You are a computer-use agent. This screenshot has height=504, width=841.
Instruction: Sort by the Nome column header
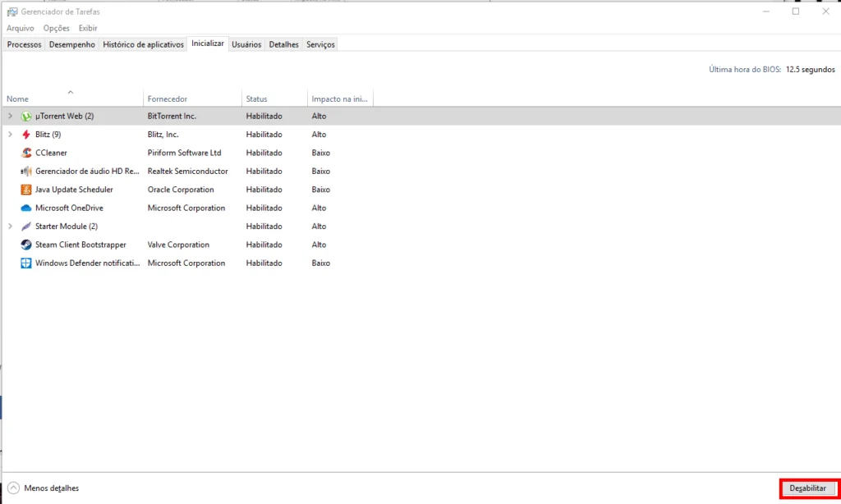click(x=73, y=99)
